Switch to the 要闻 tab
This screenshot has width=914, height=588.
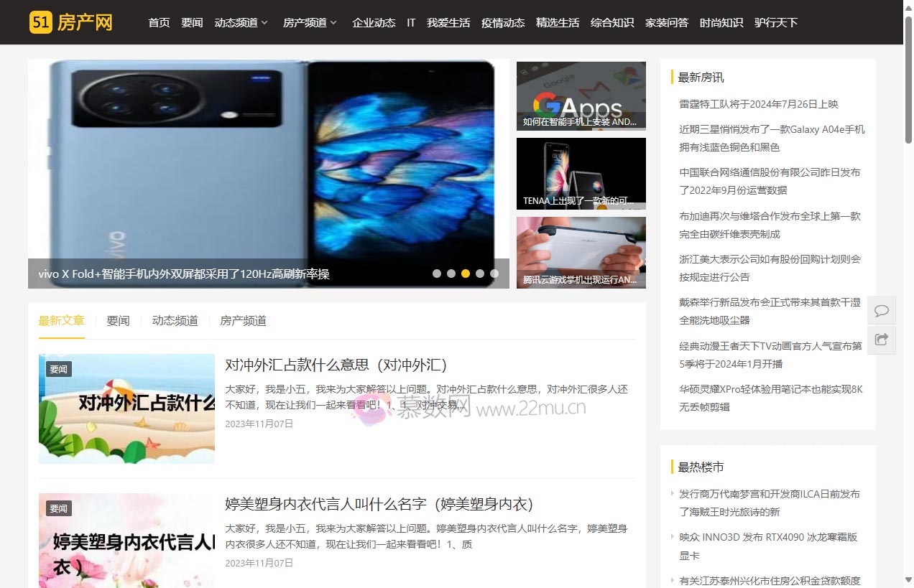118,321
